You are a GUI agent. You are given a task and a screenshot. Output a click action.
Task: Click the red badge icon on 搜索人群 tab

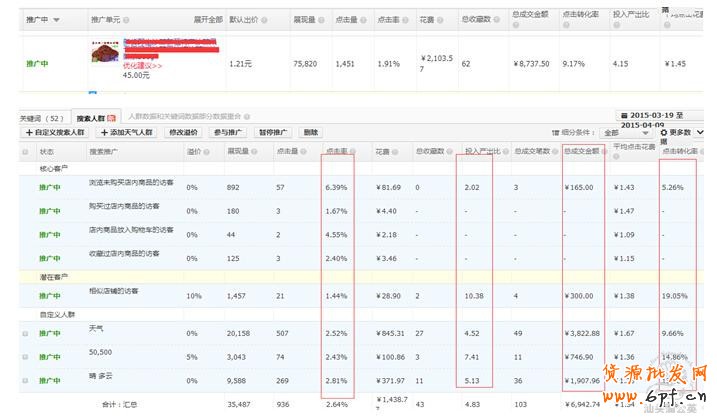112,118
